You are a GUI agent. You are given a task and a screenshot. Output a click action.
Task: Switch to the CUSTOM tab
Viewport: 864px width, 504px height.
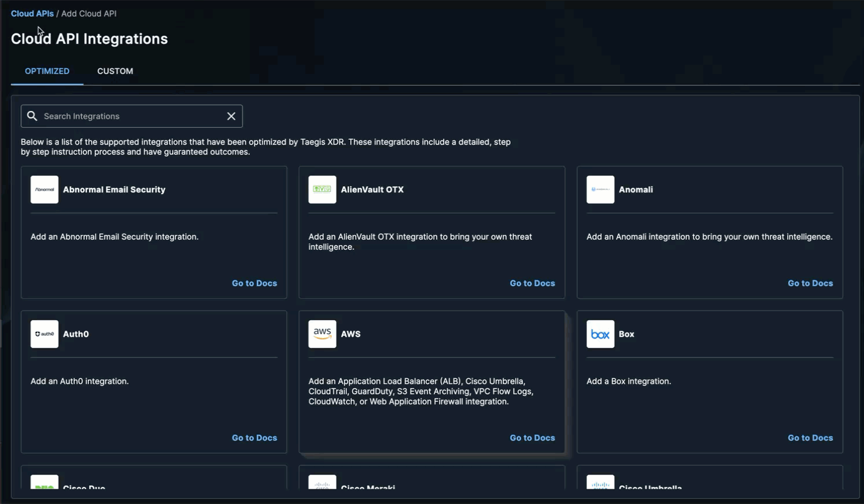[115, 71]
